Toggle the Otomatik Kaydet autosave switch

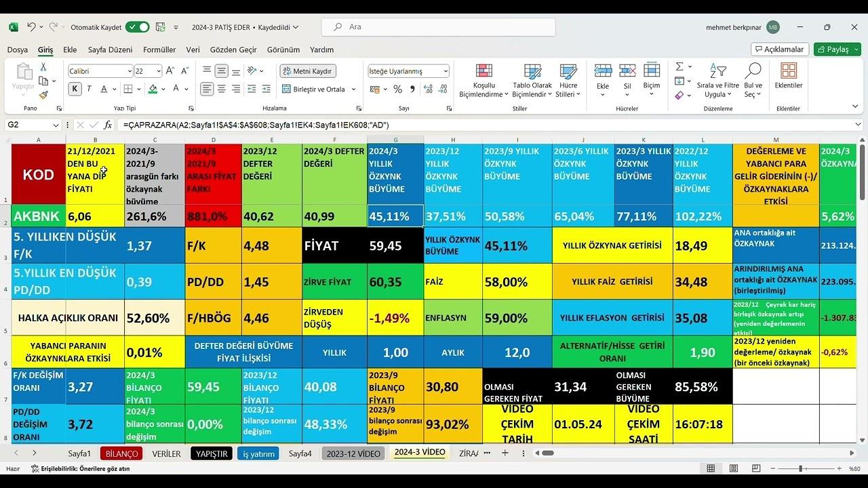pyautogui.click(x=138, y=27)
